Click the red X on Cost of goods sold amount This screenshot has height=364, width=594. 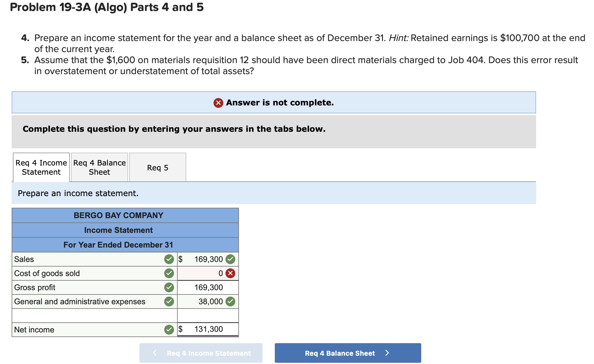231,273
